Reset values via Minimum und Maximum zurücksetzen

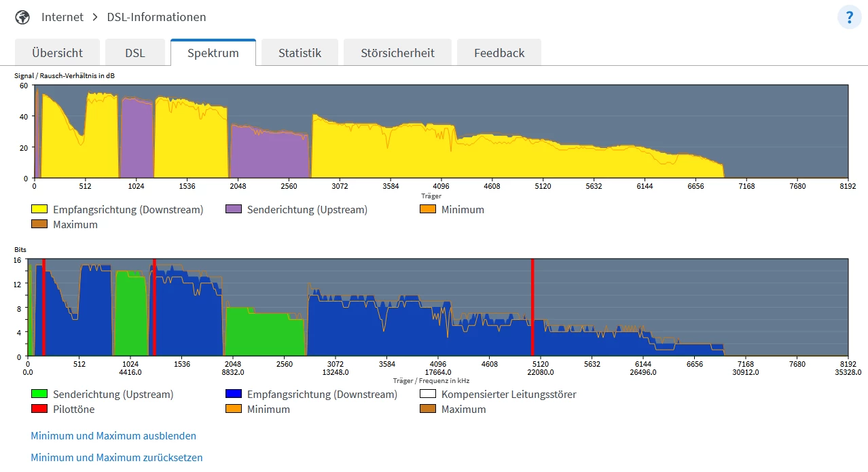(x=117, y=458)
